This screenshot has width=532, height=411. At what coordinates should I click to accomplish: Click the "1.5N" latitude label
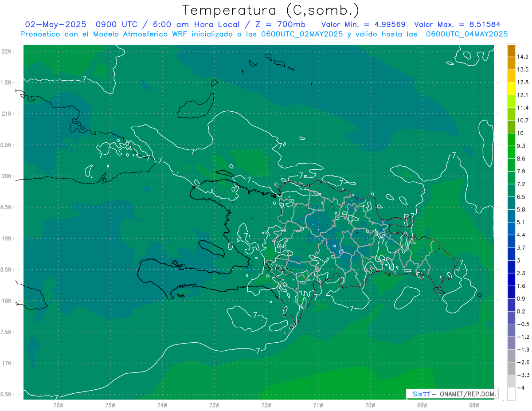[7, 83]
